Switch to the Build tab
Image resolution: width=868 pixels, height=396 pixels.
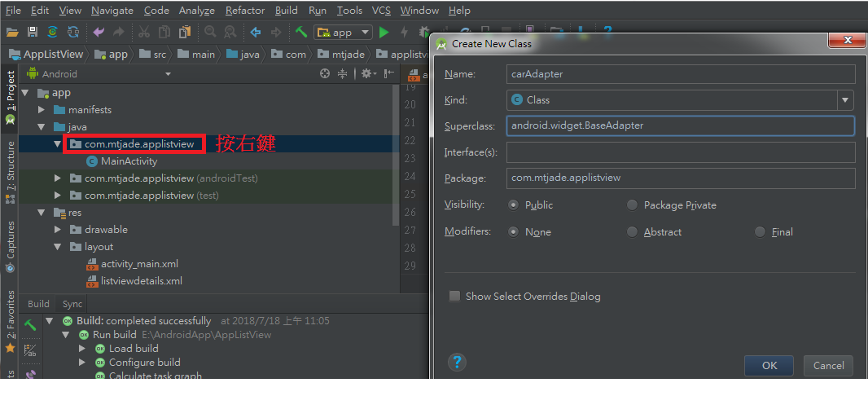39,303
